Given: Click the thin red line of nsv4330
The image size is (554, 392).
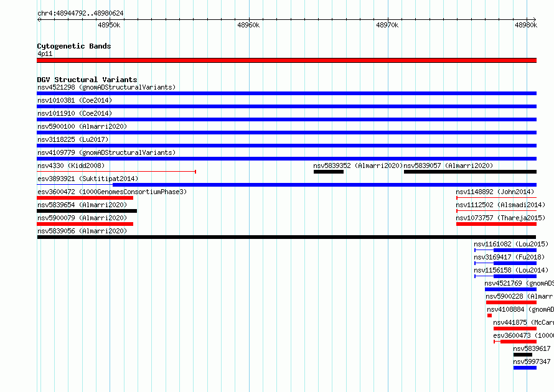Looking at the screenshot, I should (x=116, y=172).
